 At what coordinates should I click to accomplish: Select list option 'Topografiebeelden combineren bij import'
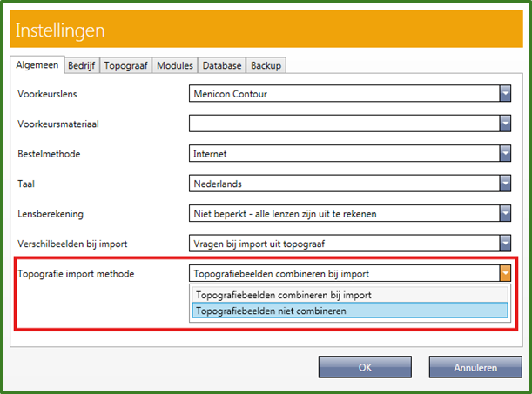click(x=349, y=294)
